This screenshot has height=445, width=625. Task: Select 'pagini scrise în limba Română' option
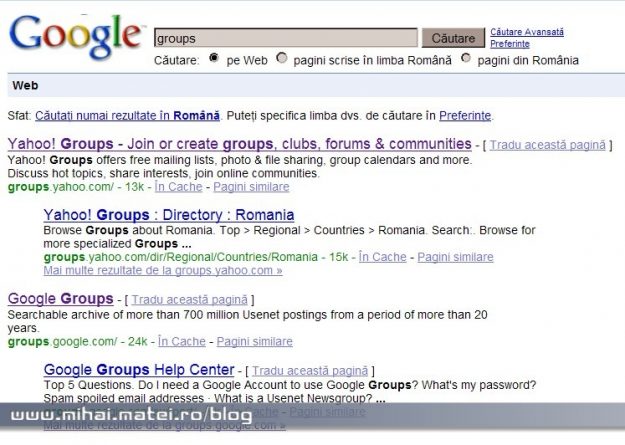[x=282, y=59]
